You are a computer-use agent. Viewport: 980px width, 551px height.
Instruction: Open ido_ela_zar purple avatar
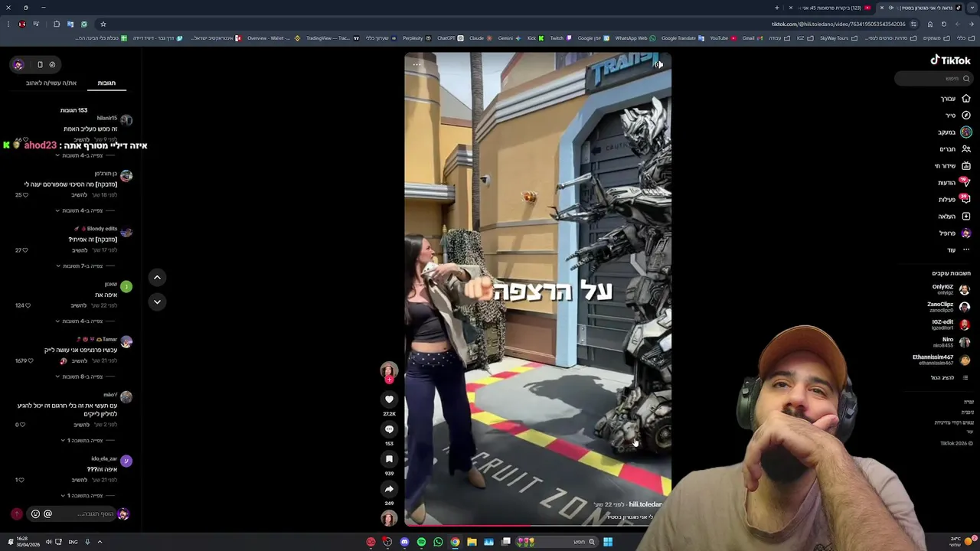pos(126,461)
